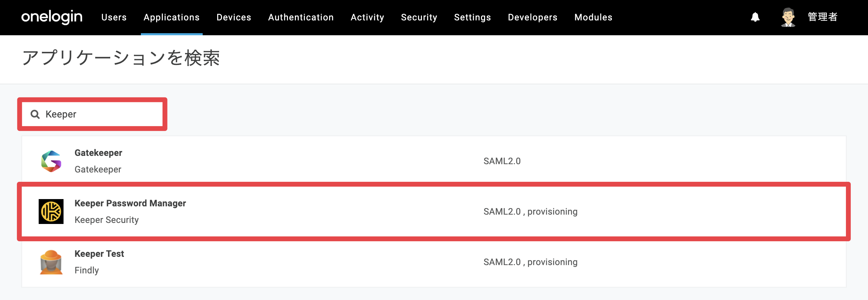Open the Users menu

tap(114, 17)
